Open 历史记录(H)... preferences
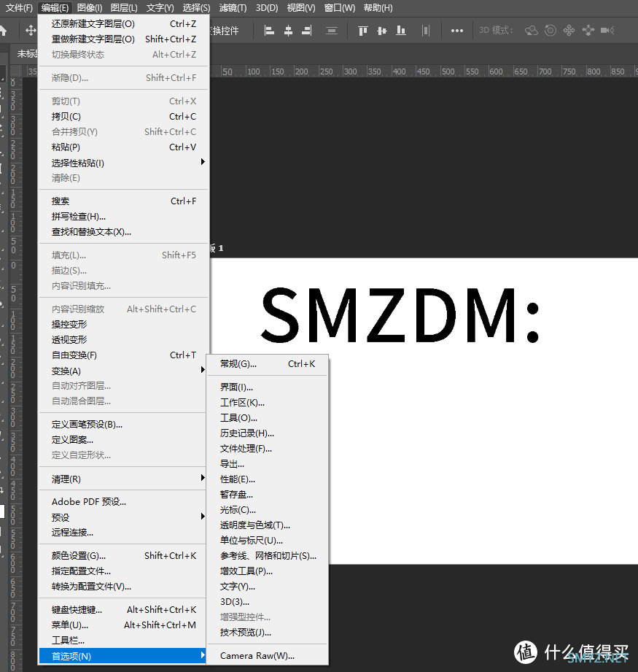 click(268, 433)
